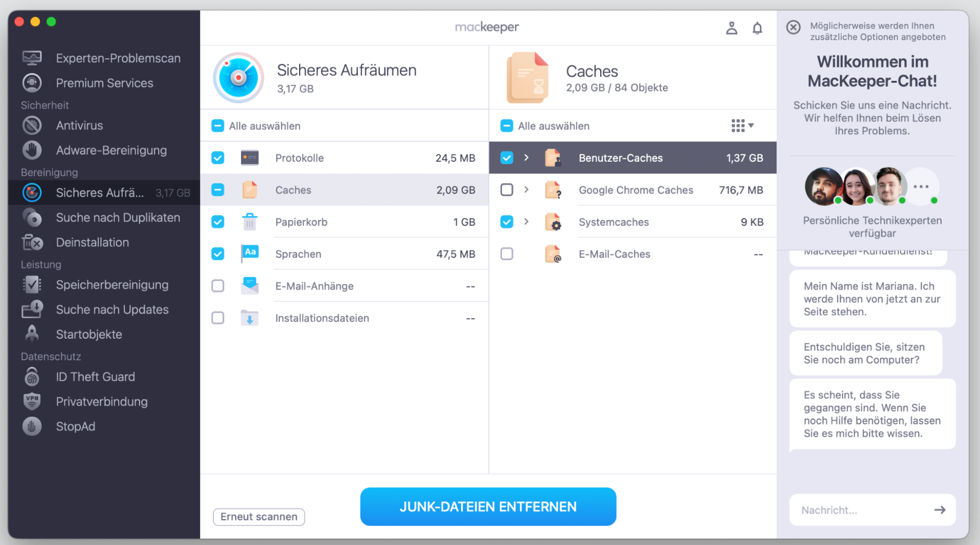
Task: Open the notifications bell icon
Action: tap(757, 28)
